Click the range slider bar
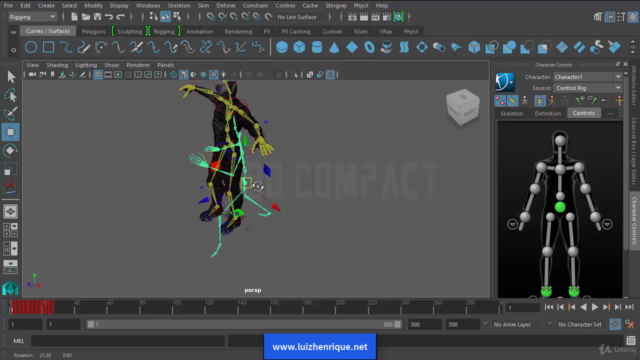The height and width of the screenshot is (360, 640). 244,324
